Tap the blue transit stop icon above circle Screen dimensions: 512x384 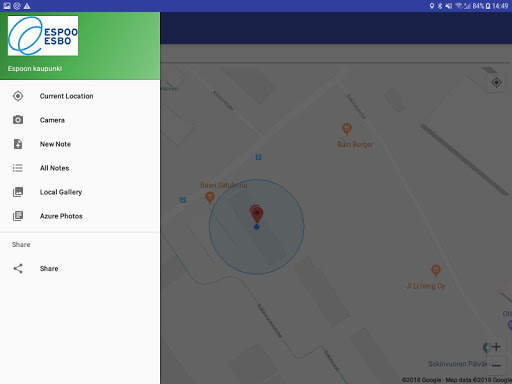tap(258, 157)
